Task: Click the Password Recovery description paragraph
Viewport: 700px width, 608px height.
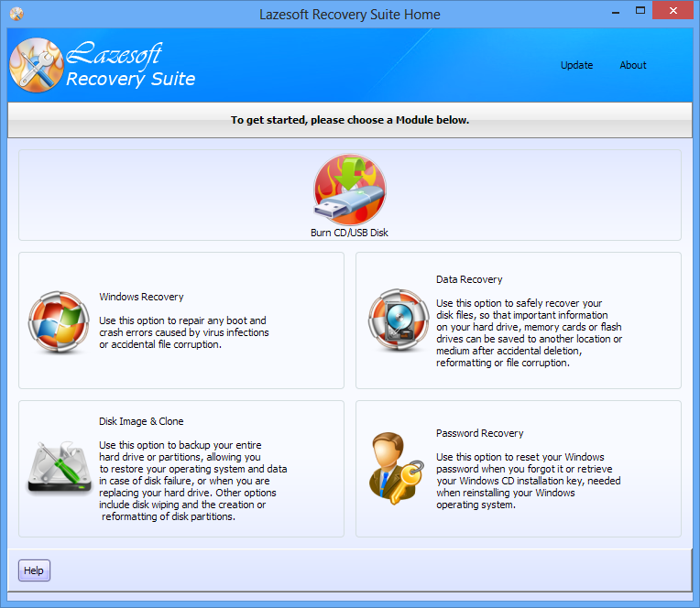Action: pyautogui.click(x=529, y=481)
